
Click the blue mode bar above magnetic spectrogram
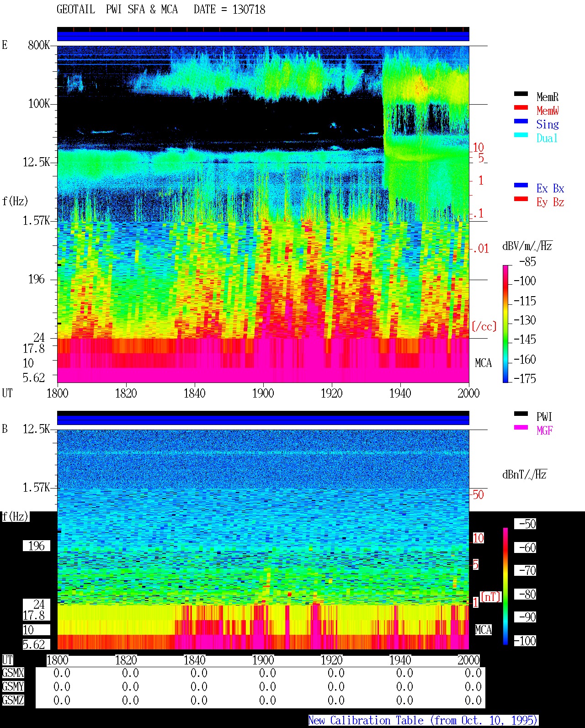pyautogui.click(x=263, y=420)
